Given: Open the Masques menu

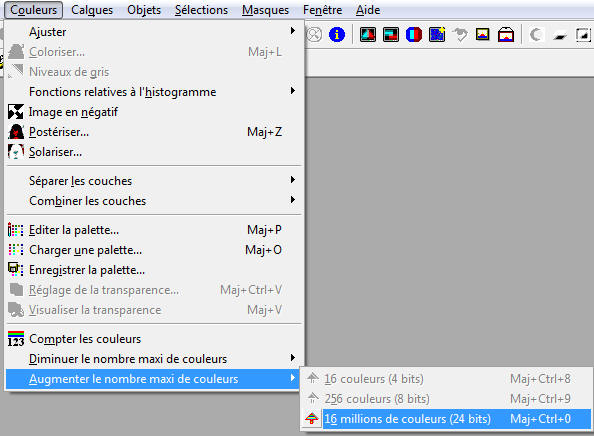Looking at the screenshot, I should coord(265,10).
